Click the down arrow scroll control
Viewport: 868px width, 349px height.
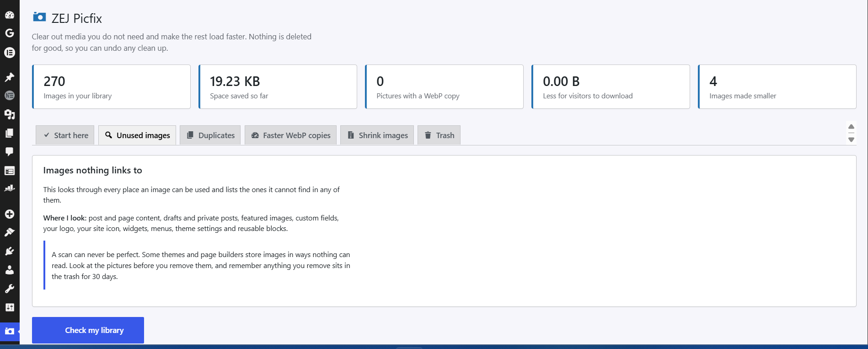[x=851, y=140]
